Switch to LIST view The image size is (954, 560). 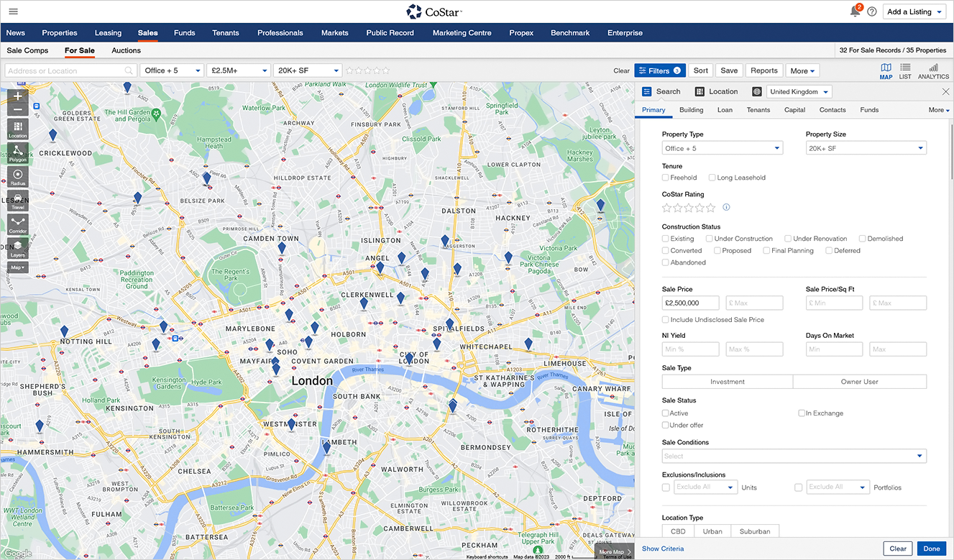pyautogui.click(x=905, y=71)
